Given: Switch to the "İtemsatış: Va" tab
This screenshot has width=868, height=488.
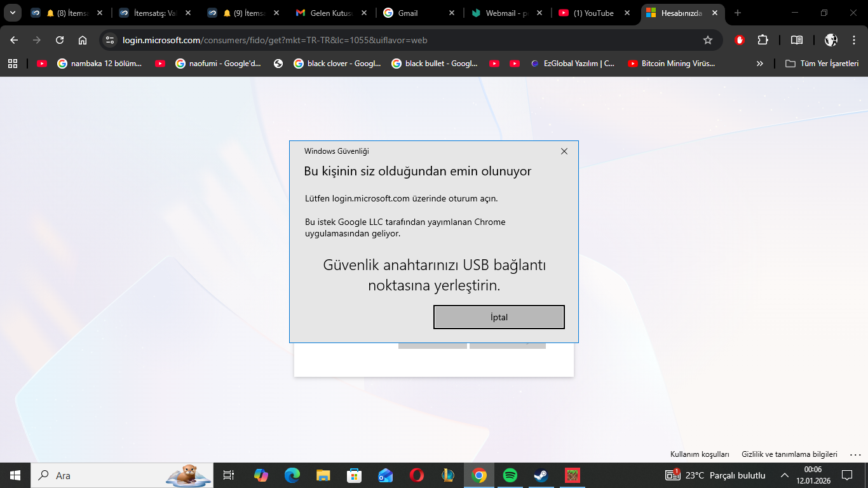Looking at the screenshot, I should (154, 13).
